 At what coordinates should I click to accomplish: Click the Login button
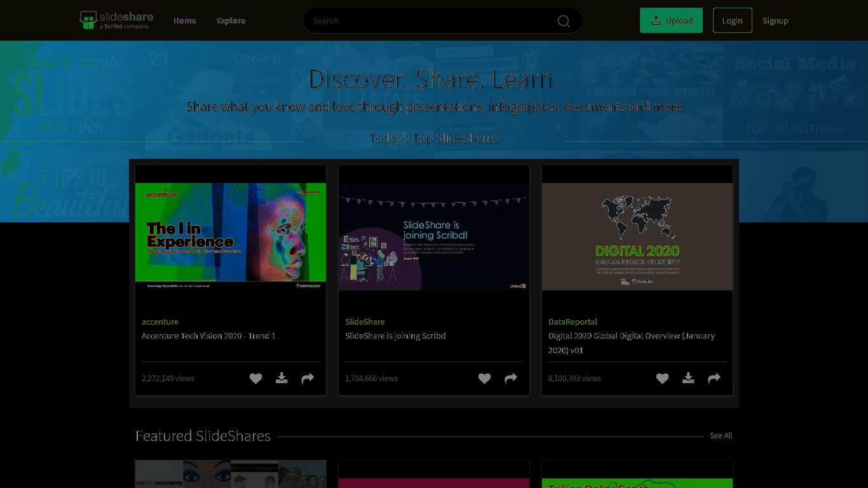[x=732, y=20]
